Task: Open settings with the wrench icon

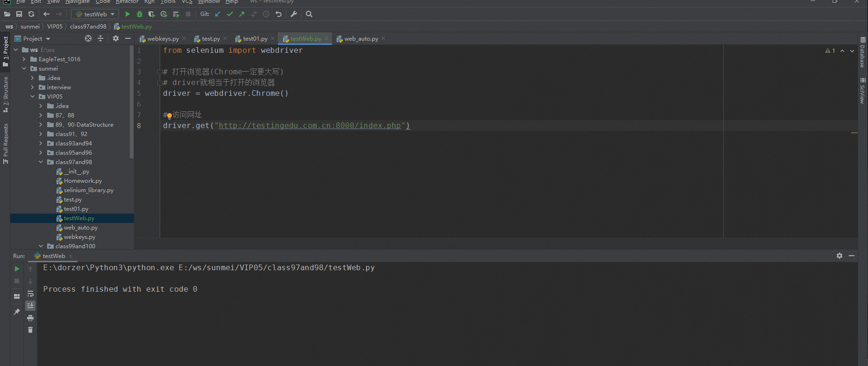Action: click(x=294, y=14)
